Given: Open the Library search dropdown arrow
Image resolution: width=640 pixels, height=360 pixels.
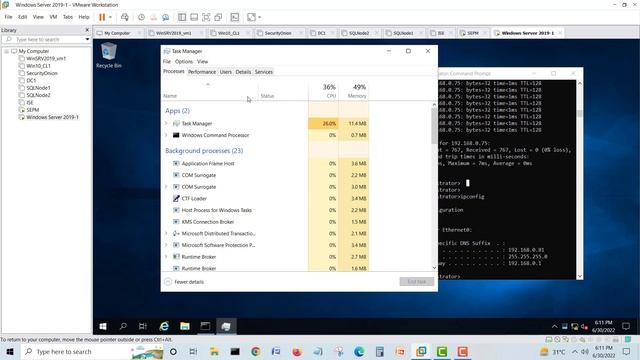Looking at the screenshot, I should pos(87,39).
